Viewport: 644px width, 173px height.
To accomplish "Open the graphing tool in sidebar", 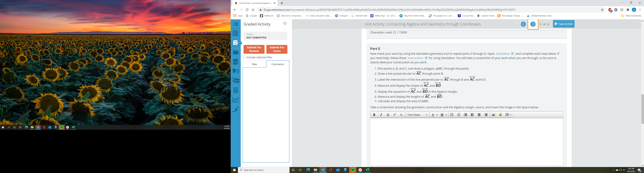I will [235, 99].
